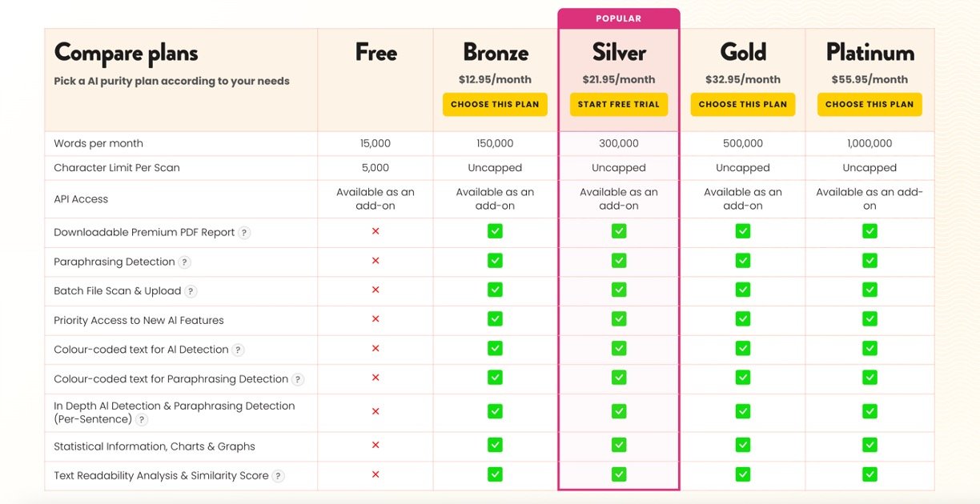Start free trial on Silver plan
This screenshot has height=504, width=980.
click(619, 104)
